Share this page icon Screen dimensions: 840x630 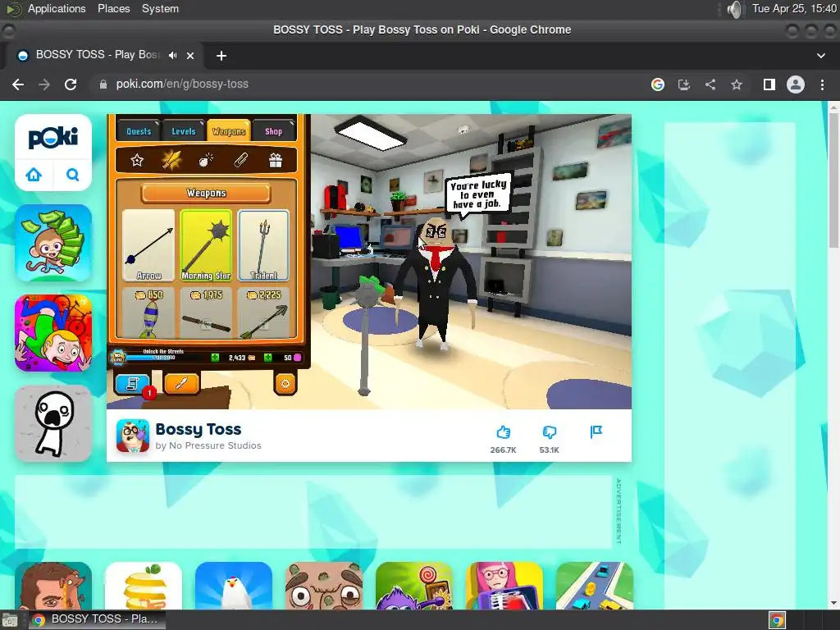tap(710, 84)
